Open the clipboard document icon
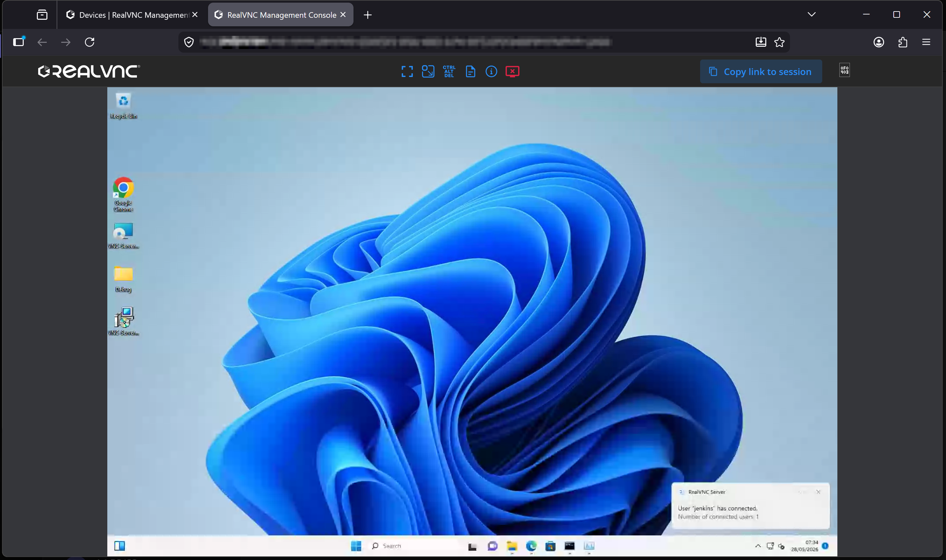Screen dimensions: 946x560 470,71
